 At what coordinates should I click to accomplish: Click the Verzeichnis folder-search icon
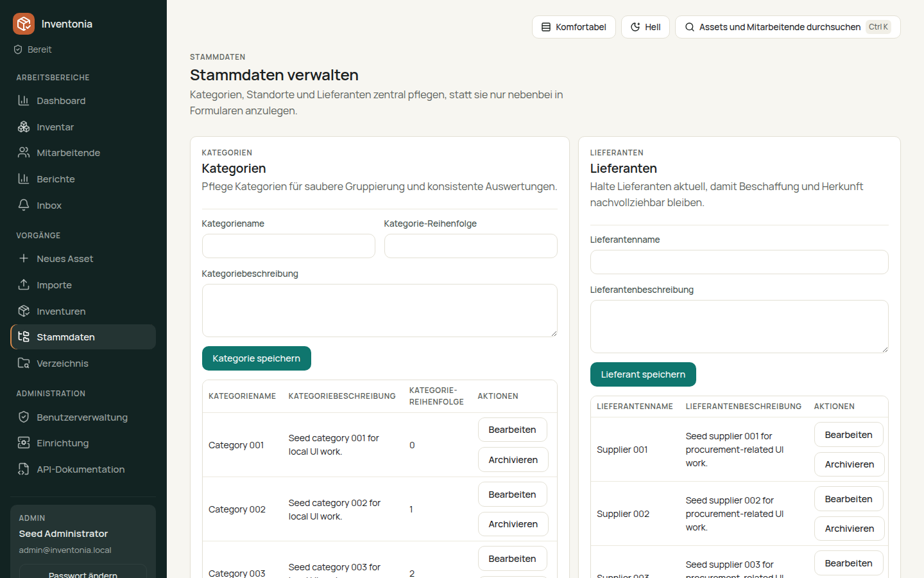coord(24,363)
